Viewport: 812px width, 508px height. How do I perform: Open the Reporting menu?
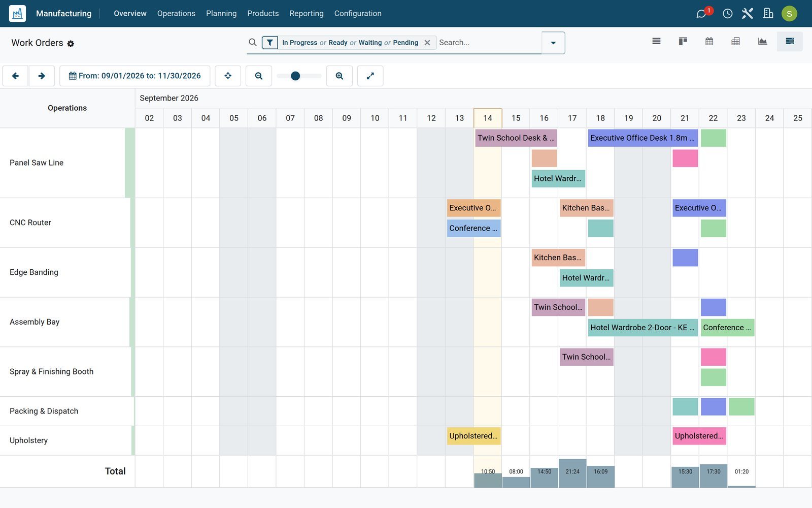click(307, 14)
